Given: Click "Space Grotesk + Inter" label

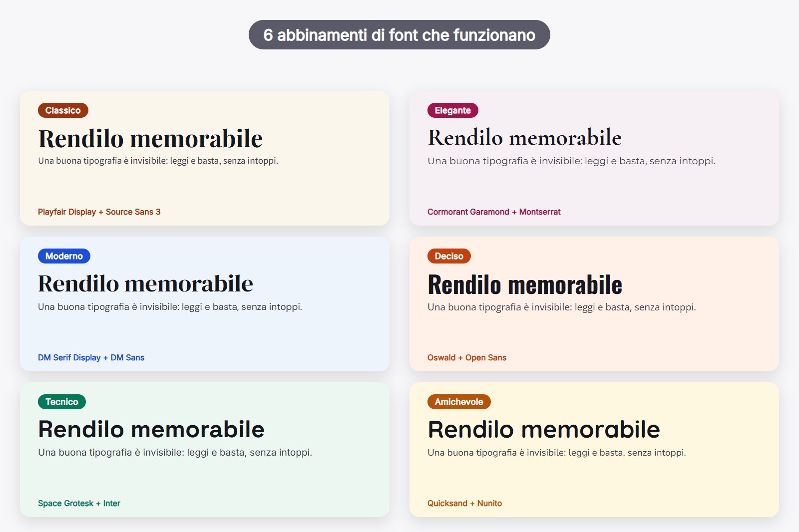Looking at the screenshot, I should pos(79,503).
